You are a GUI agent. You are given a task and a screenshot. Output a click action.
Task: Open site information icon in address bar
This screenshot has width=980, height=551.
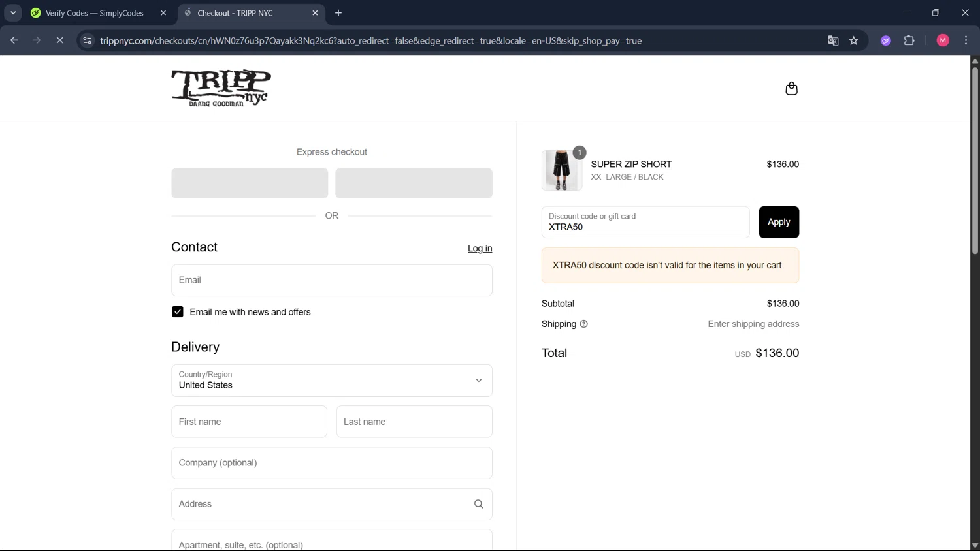tap(87, 40)
